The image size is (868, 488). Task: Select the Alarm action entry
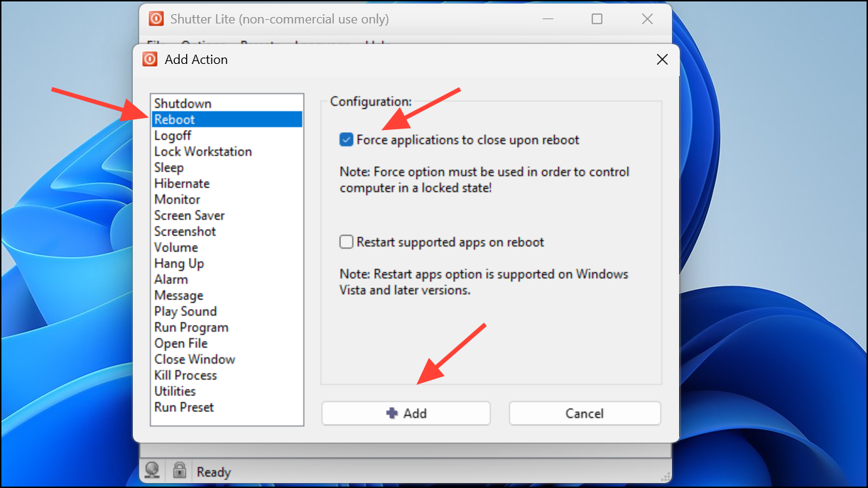click(x=227, y=279)
